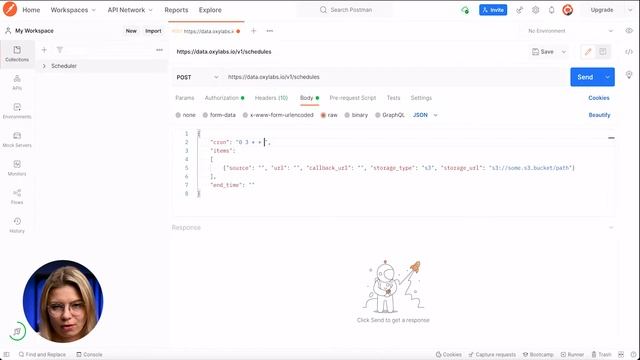Switch to the Settings request tab

click(x=421, y=98)
